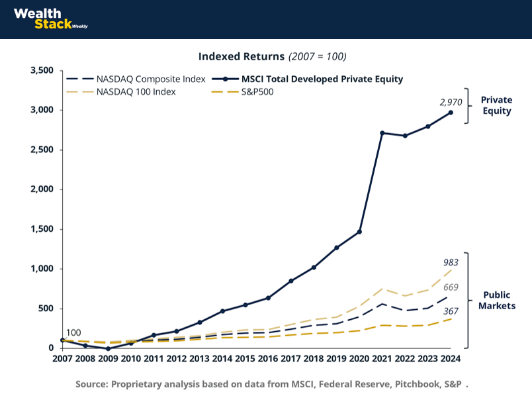Click the 2020 x-axis label
Image resolution: width=532 pixels, height=394 pixels.
[359, 359]
